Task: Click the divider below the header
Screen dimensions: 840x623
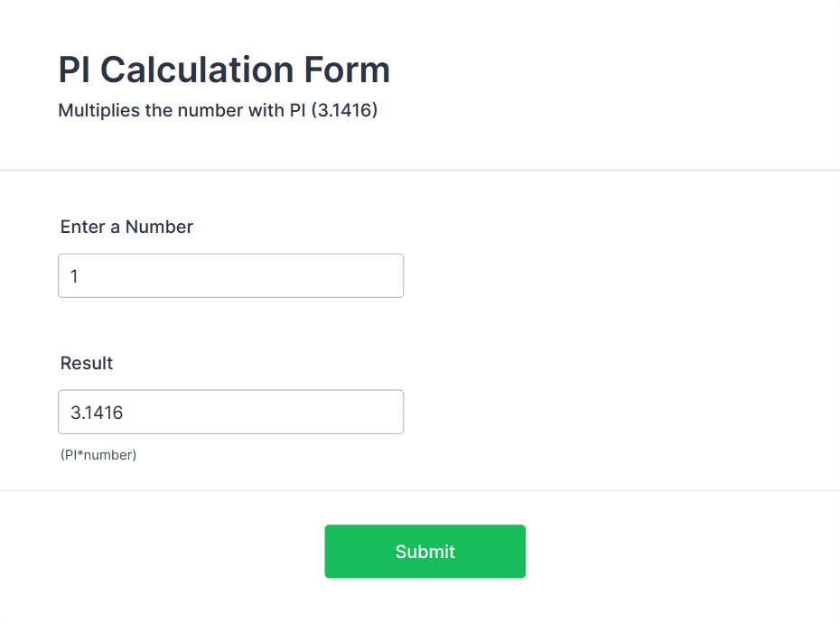Action: (x=420, y=167)
